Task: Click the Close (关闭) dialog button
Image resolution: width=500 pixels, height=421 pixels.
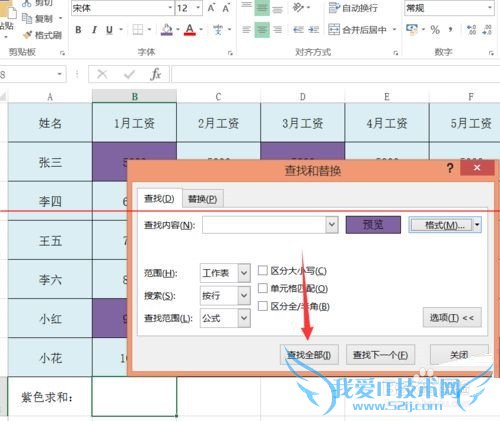Action: (459, 355)
